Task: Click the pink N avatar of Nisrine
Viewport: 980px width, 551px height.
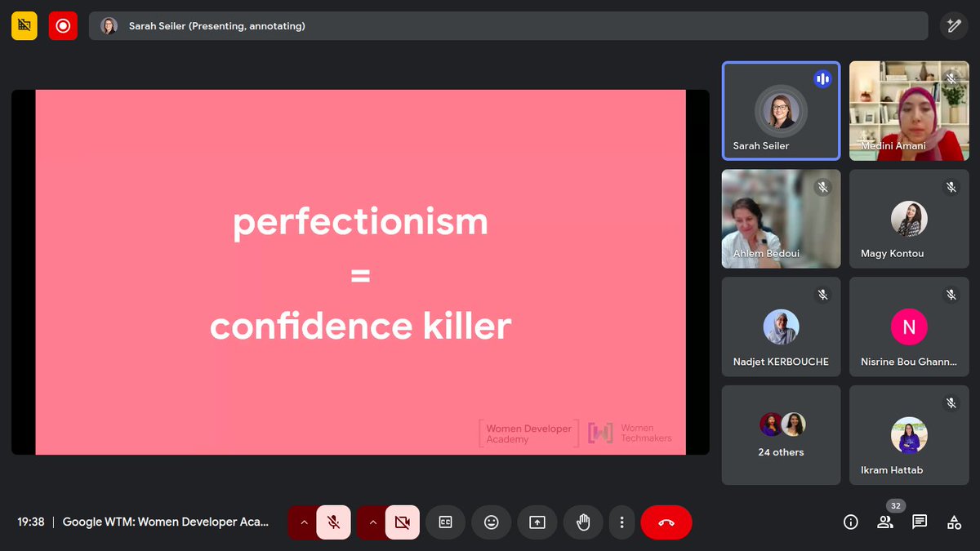Action: pos(909,327)
